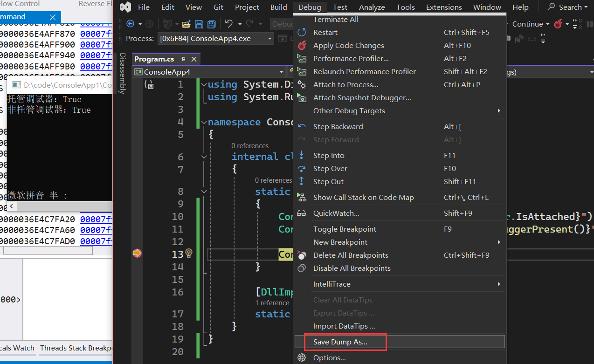594x364 pixels.
Task: Click Terminate All menu entry
Action: click(x=400, y=20)
